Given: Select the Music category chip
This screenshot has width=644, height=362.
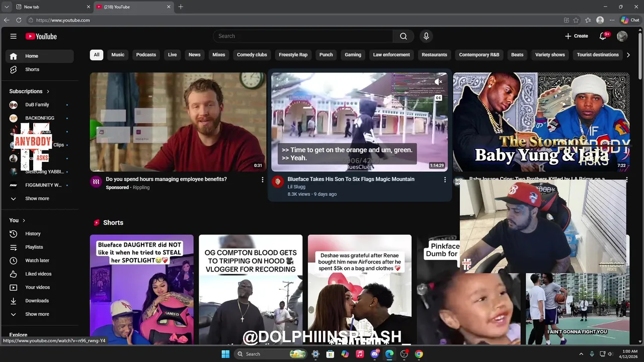Looking at the screenshot, I should pos(118,55).
